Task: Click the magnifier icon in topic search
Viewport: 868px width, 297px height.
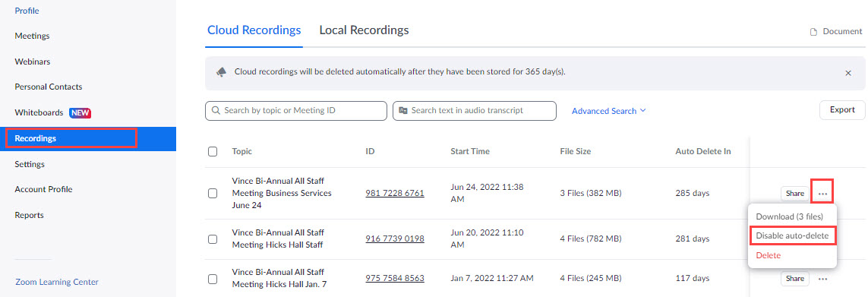Action: pos(216,111)
